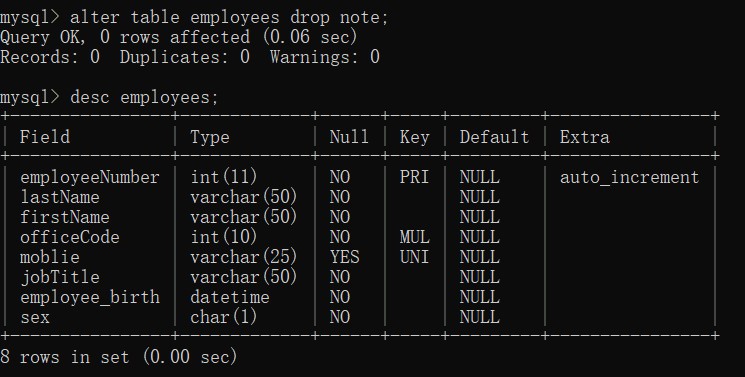Select the 'employee_birth' field name
Viewport: 745px width, 377px height.
(x=90, y=297)
